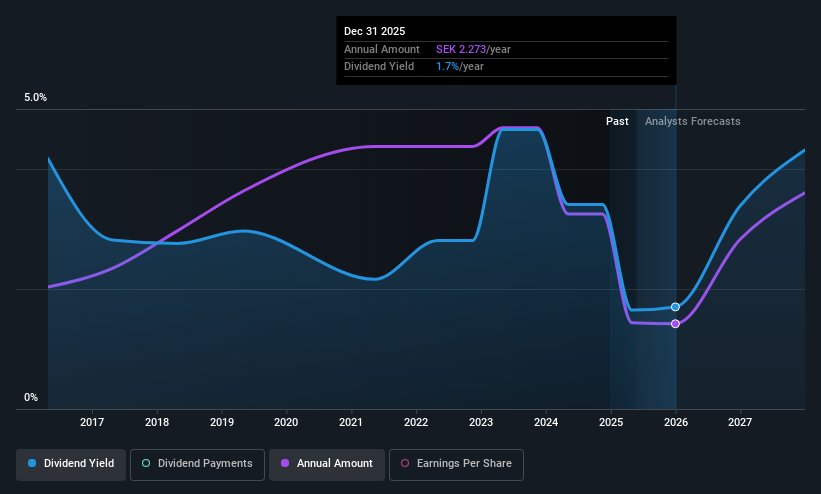Toggle the Annual Amount legend button

(x=327, y=464)
